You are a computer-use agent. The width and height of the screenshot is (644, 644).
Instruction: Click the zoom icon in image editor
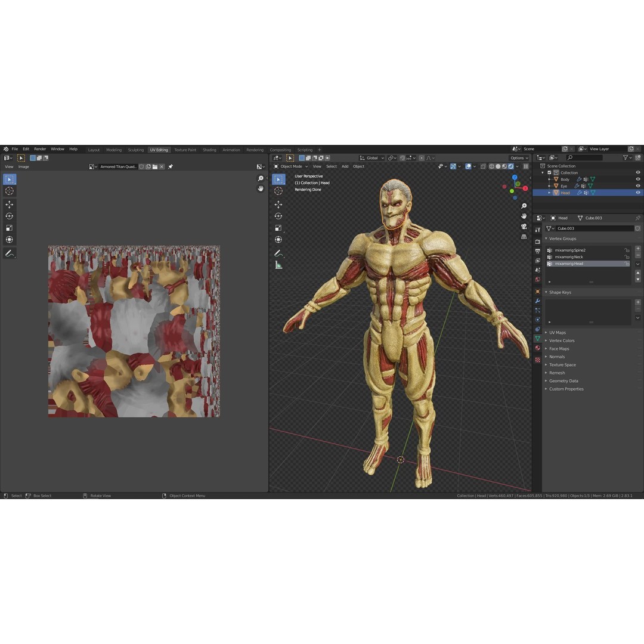tap(261, 178)
